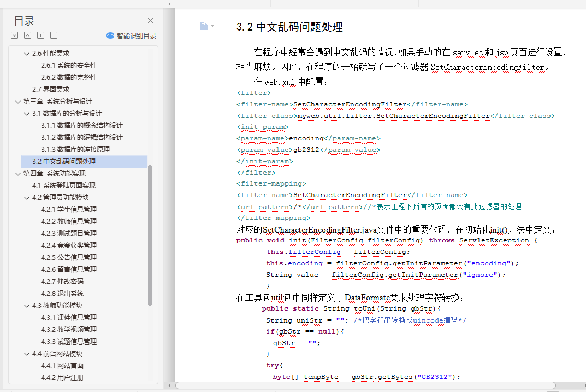Click the line beginning public void init(FilterConfig
This screenshot has height=392, width=586.
387,241
